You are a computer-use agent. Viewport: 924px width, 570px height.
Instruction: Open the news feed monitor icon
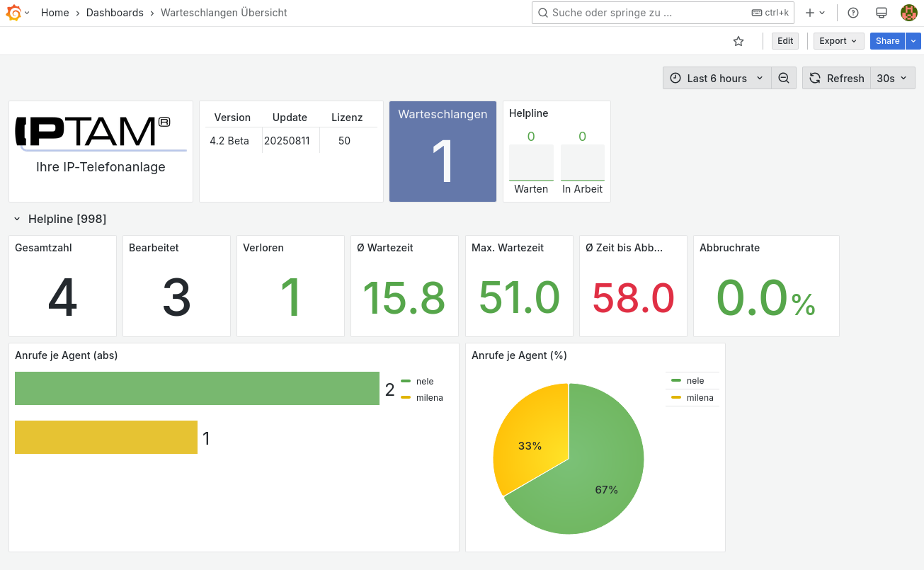(x=882, y=13)
